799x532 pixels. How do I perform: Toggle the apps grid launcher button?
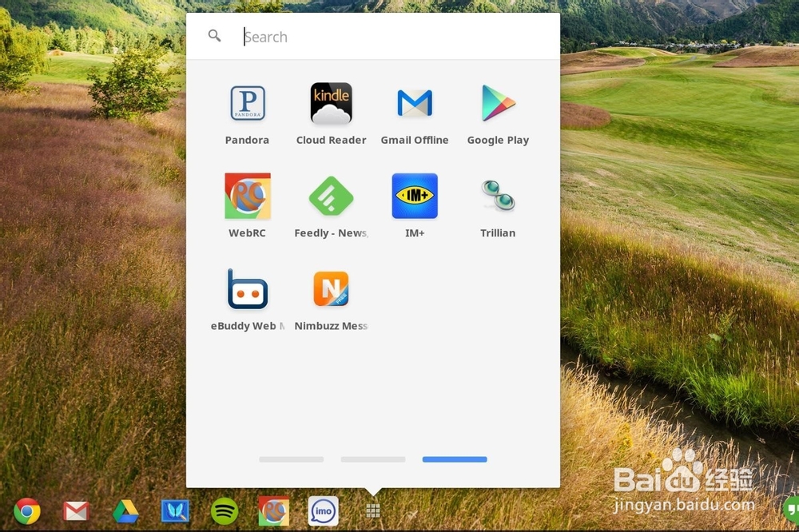pyautogui.click(x=373, y=511)
